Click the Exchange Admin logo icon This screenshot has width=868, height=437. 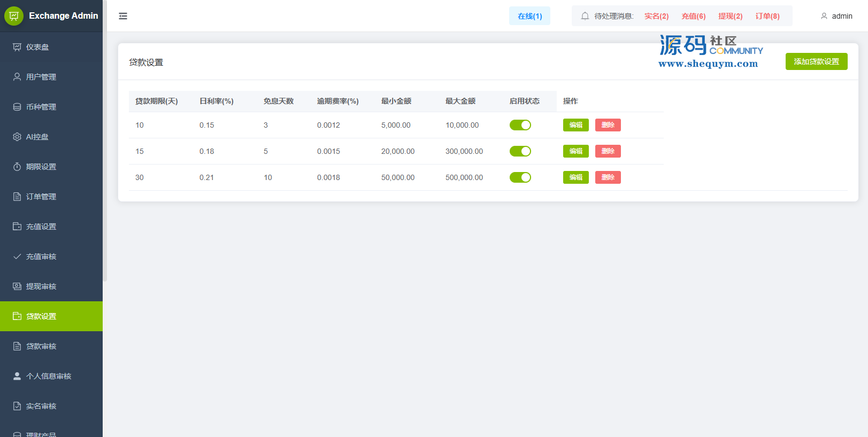pos(14,16)
